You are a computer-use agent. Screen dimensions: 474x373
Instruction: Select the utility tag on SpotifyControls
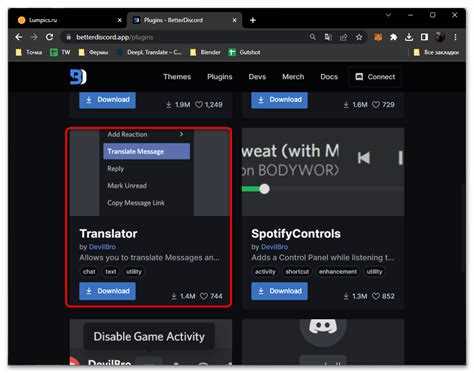point(374,272)
